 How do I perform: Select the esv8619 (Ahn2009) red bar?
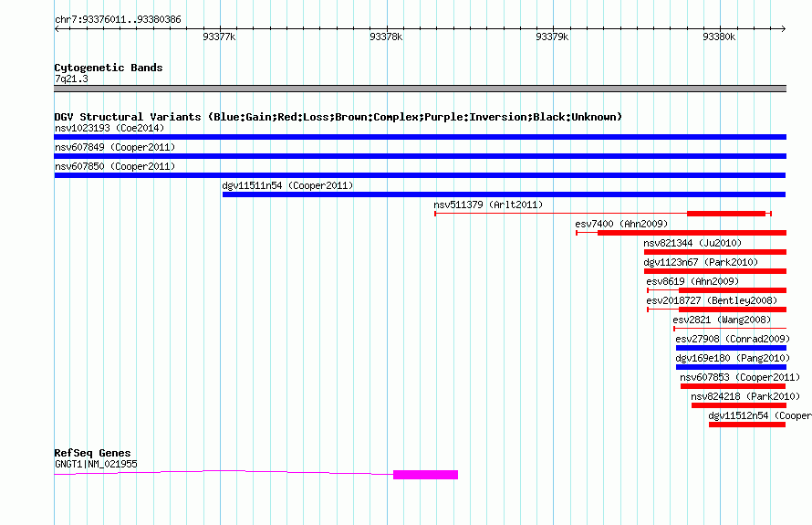coord(733,290)
